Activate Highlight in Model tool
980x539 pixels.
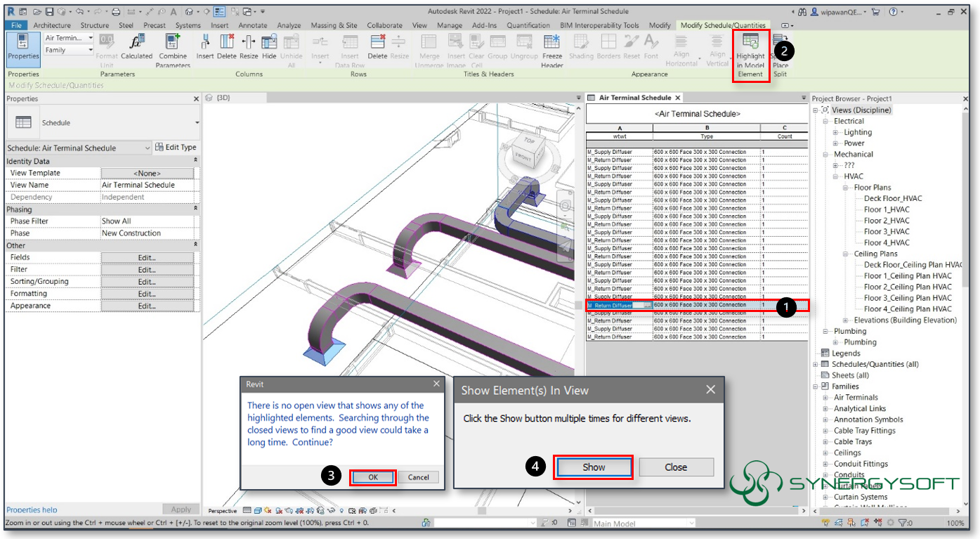pos(751,51)
